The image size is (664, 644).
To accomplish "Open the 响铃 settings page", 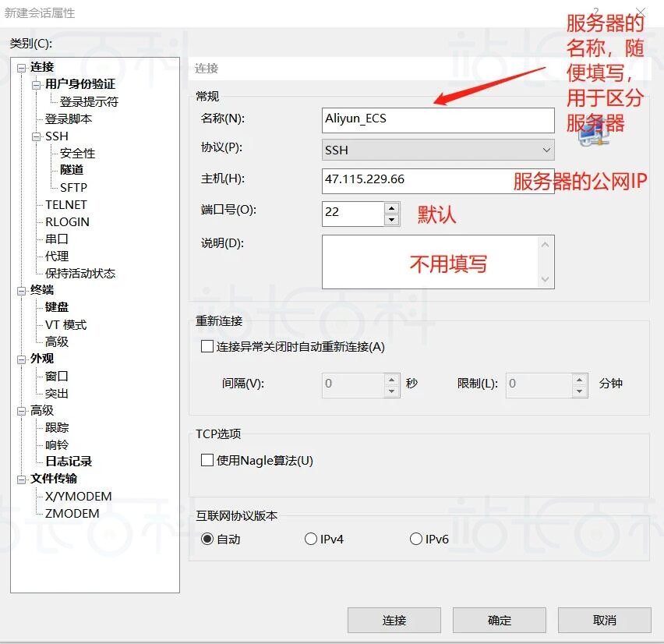I will point(57,445).
